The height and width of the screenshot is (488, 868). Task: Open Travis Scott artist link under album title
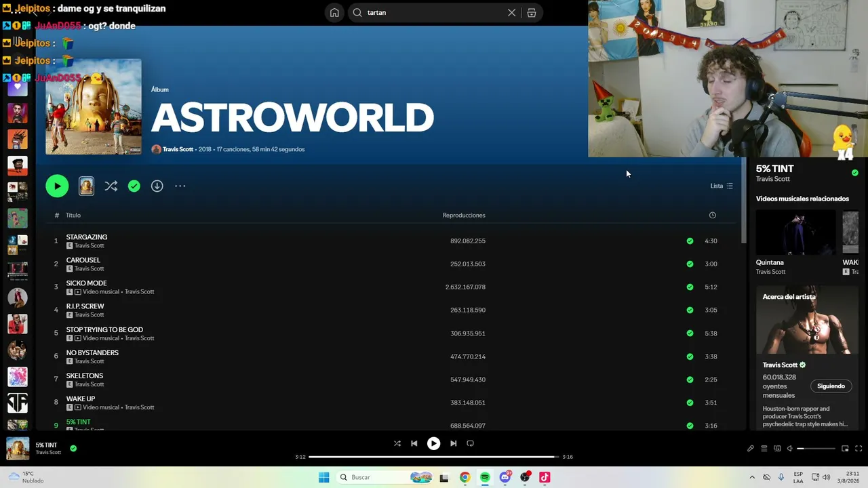[x=178, y=149]
